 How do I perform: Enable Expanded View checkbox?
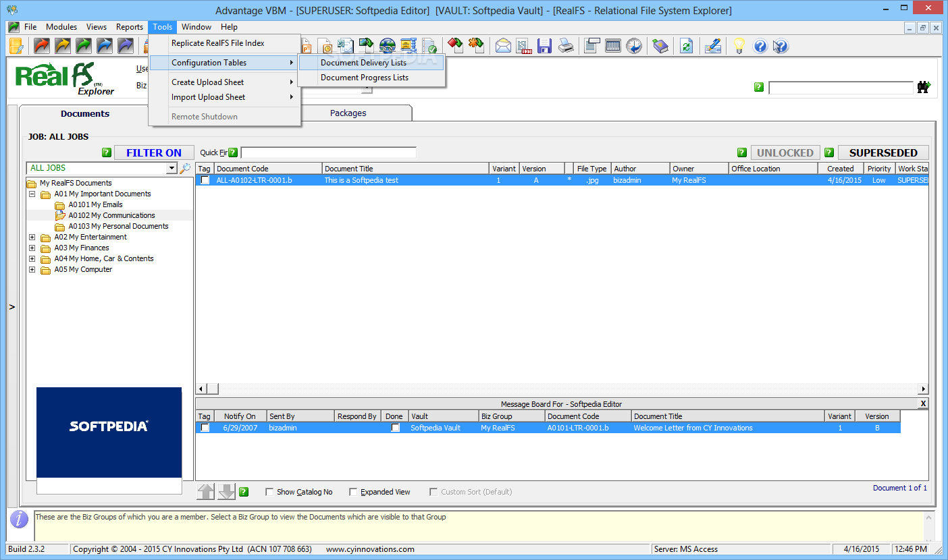click(353, 492)
